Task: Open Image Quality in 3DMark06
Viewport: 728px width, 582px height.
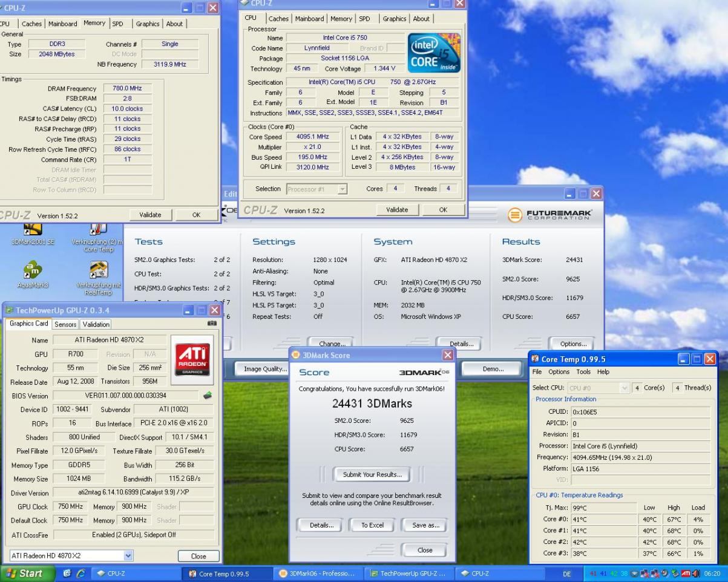Action: coord(265,368)
